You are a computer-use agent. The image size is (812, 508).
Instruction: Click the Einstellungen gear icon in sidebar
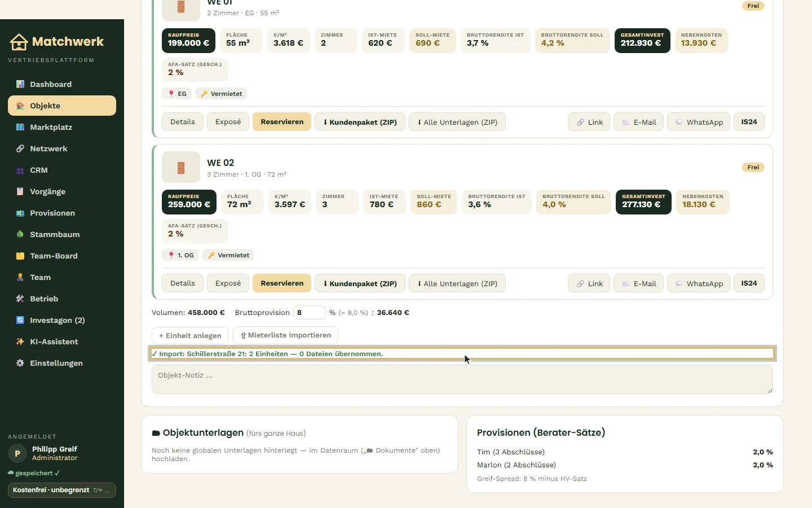20,363
